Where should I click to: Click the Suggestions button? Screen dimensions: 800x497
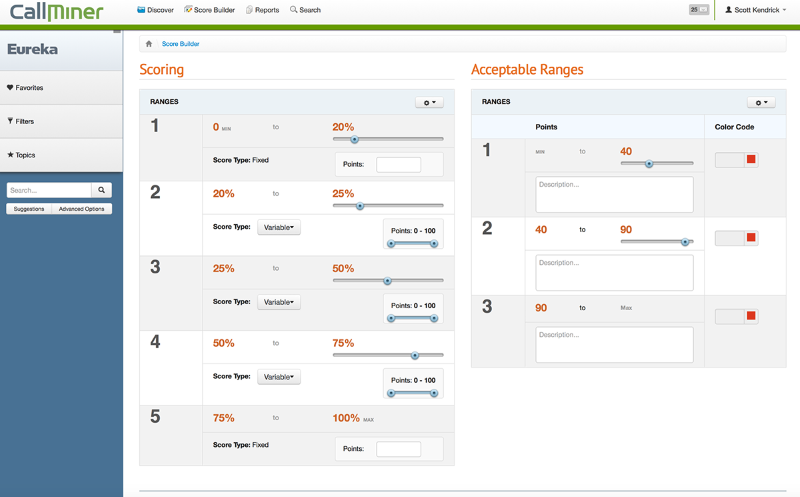click(28, 209)
